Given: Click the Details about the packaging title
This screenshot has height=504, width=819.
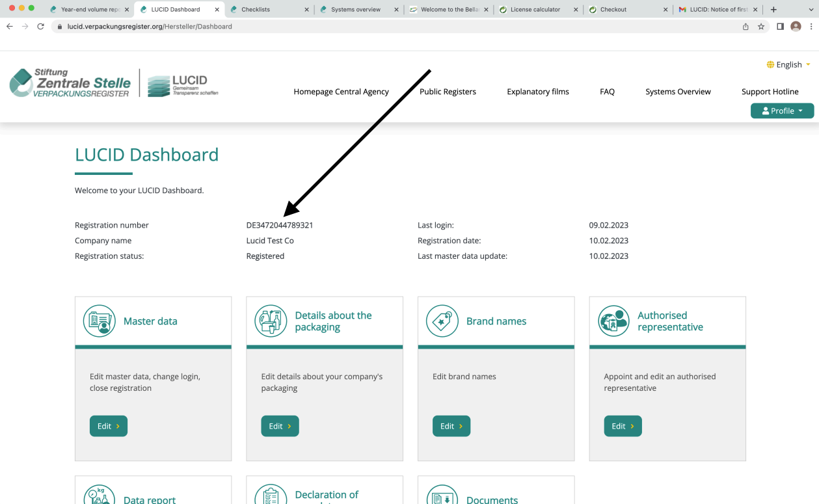Looking at the screenshot, I should [333, 321].
